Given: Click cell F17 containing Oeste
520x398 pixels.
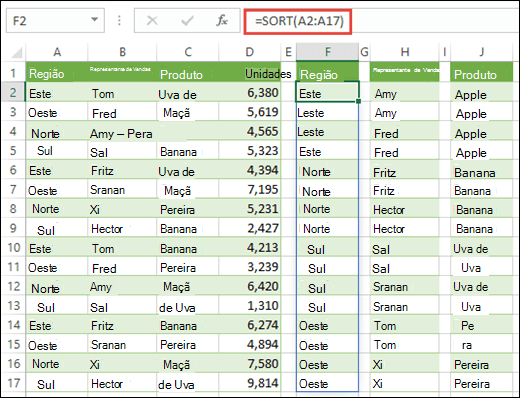Looking at the screenshot, I should pos(327,383).
